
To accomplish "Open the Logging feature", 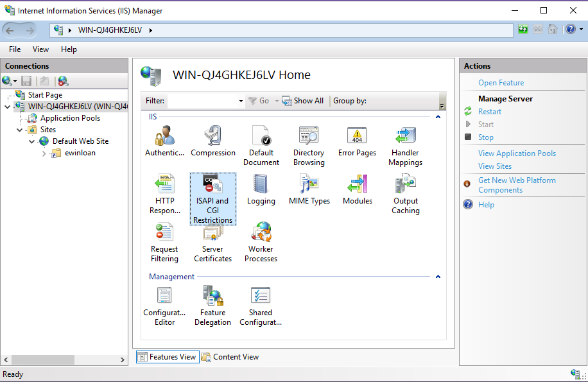I will click(x=261, y=189).
